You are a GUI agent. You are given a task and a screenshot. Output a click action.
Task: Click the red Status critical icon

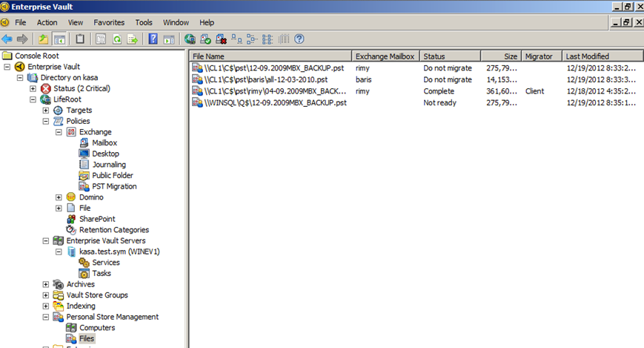click(46, 88)
